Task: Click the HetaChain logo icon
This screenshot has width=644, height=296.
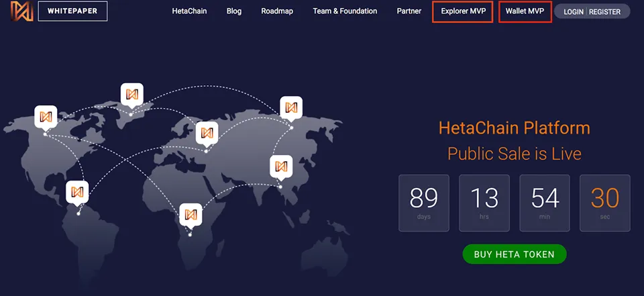Action: point(21,11)
